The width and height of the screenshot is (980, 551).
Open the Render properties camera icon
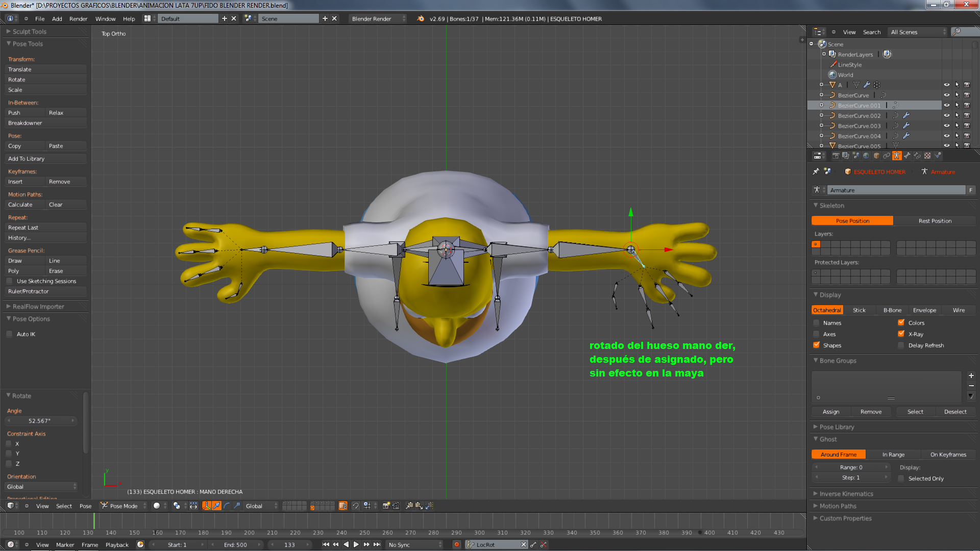coord(836,156)
